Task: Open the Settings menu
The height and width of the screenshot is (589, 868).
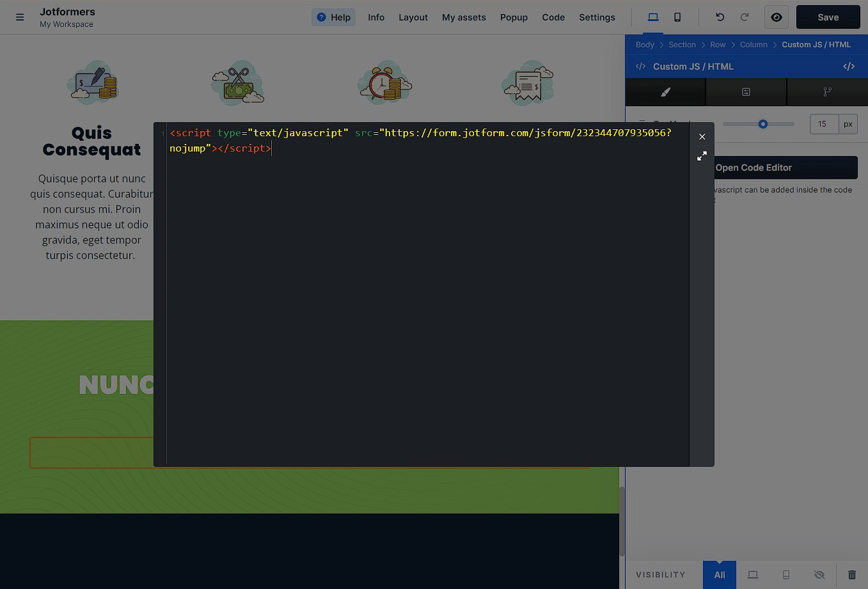Action: [x=597, y=17]
